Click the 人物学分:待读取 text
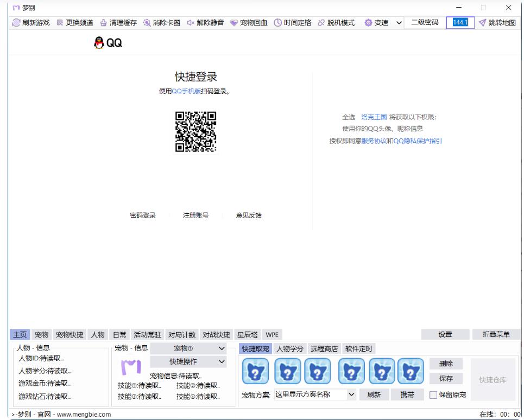This screenshot has height=420, width=524. point(45,371)
